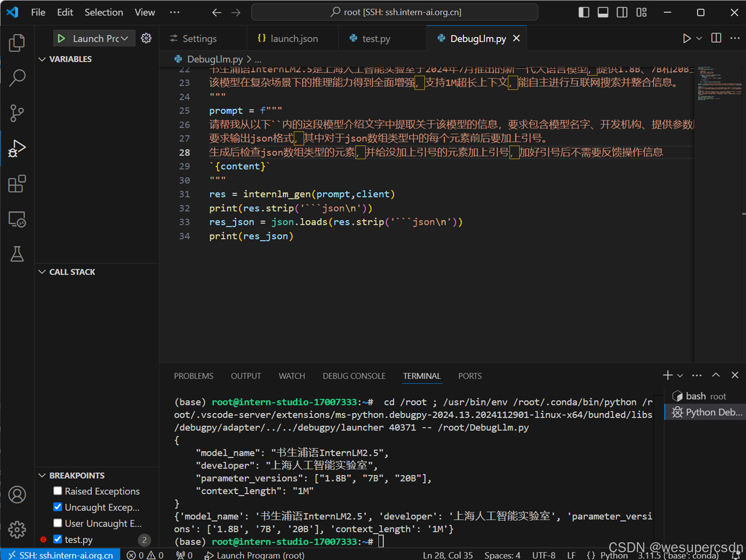The width and height of the screenshot is (746, 560).
Task: Expand breadcrumb ellipsis after DebugLlm.py
Action: coord(258,59)
